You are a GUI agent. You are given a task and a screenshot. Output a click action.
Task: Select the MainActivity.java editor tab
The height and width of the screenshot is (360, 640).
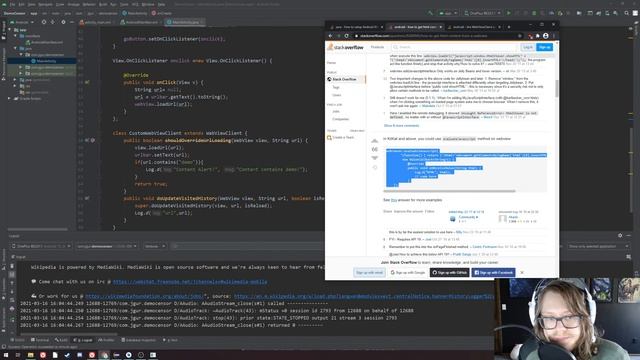[x=185, y=22]
